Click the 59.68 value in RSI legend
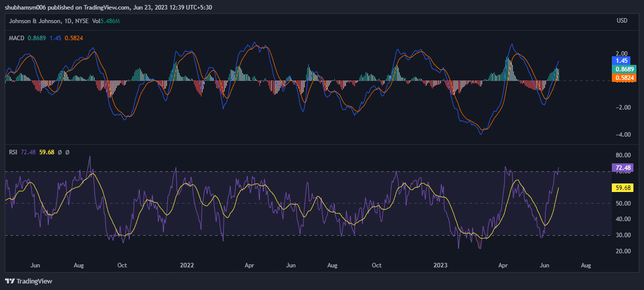Viewport: 644px width, 290px height. point(46,152)
